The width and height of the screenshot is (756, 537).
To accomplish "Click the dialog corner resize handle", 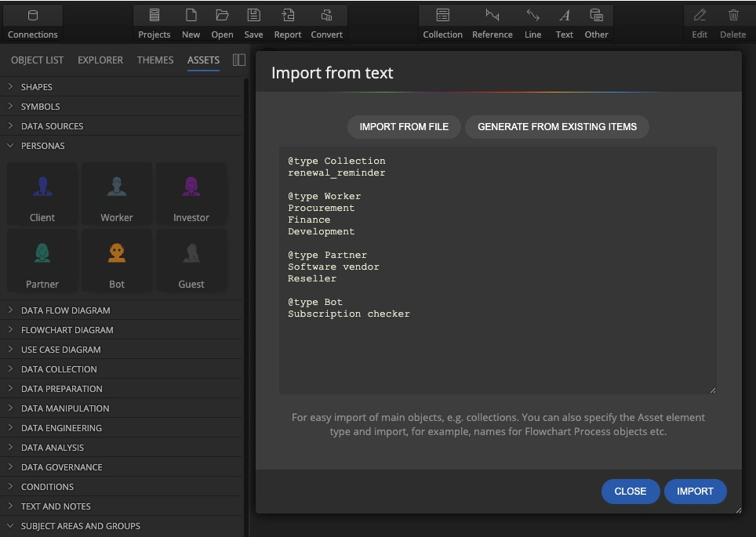I will click(738, 510).
